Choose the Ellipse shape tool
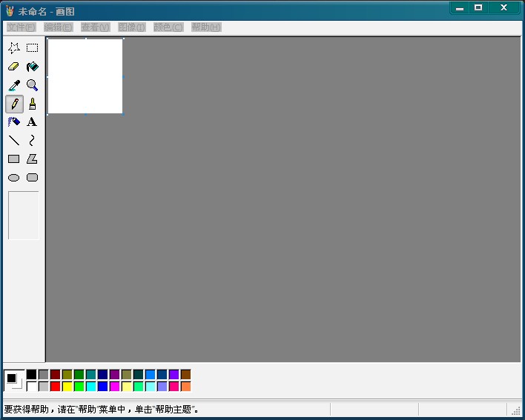525x420 pixels. pyautogui.click(x=14, y=178)
